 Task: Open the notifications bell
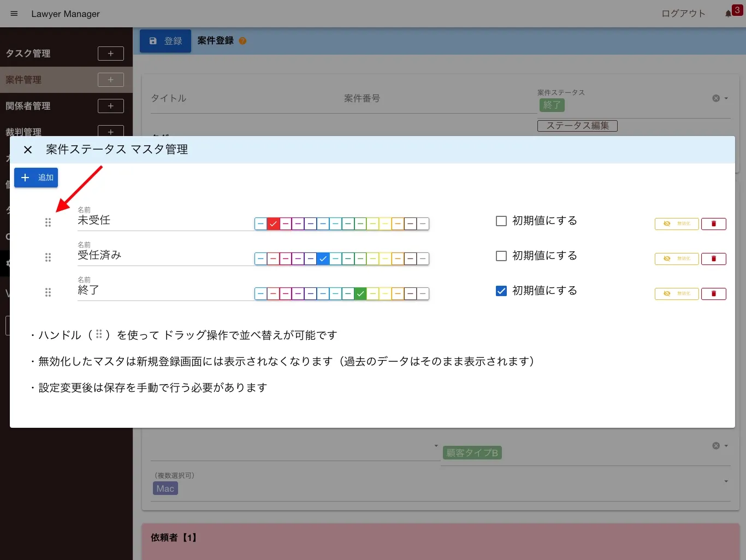729,14
